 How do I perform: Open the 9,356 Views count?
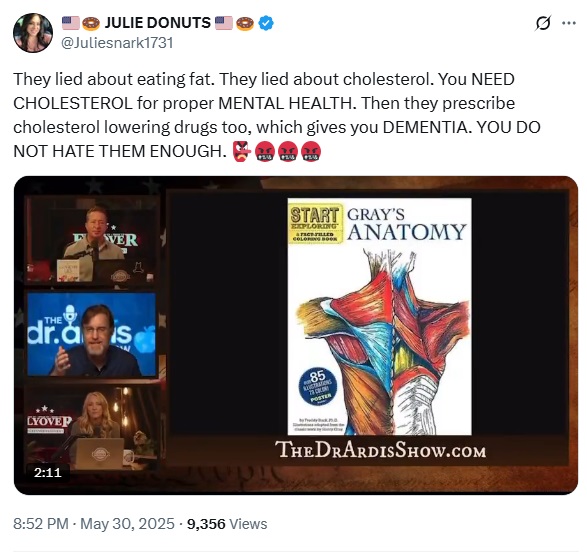pos(227,524)
